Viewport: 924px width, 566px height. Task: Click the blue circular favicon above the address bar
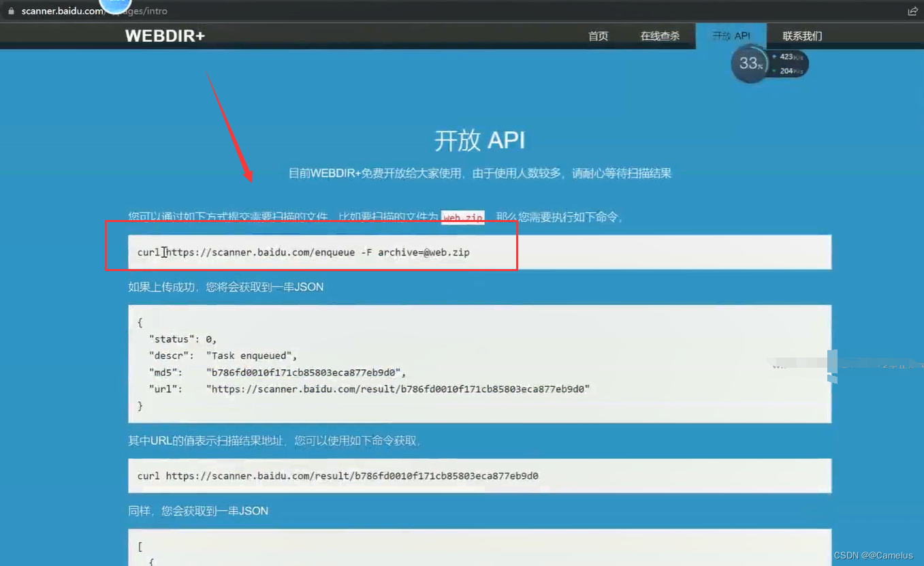click(114, 5)
